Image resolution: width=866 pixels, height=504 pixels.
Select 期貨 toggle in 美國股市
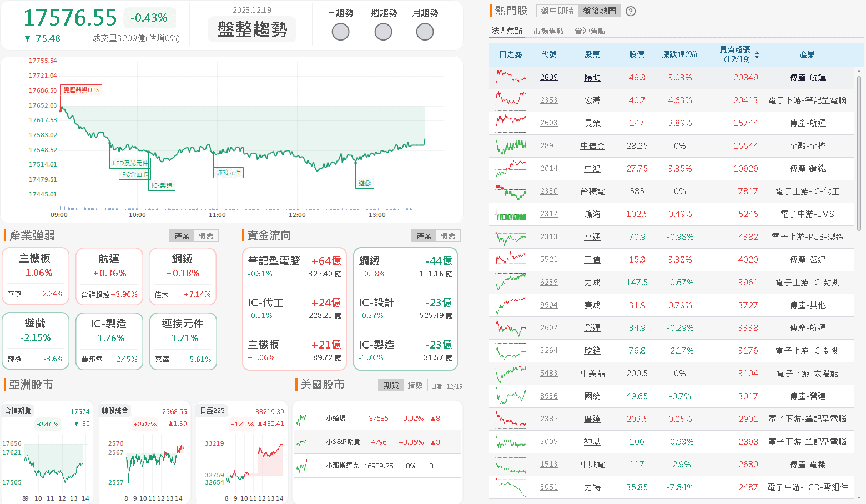391,385
